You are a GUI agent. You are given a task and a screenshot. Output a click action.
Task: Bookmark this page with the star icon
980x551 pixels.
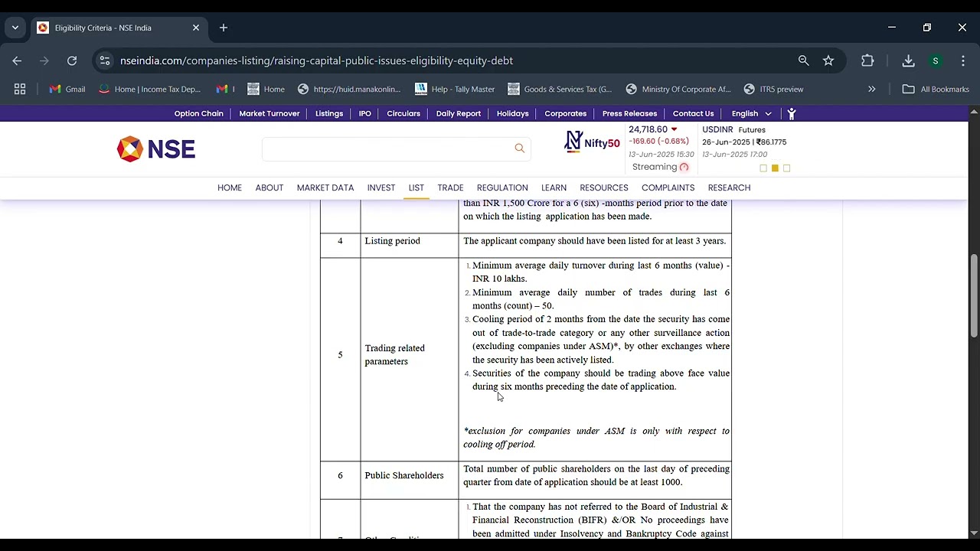point(828,60)
